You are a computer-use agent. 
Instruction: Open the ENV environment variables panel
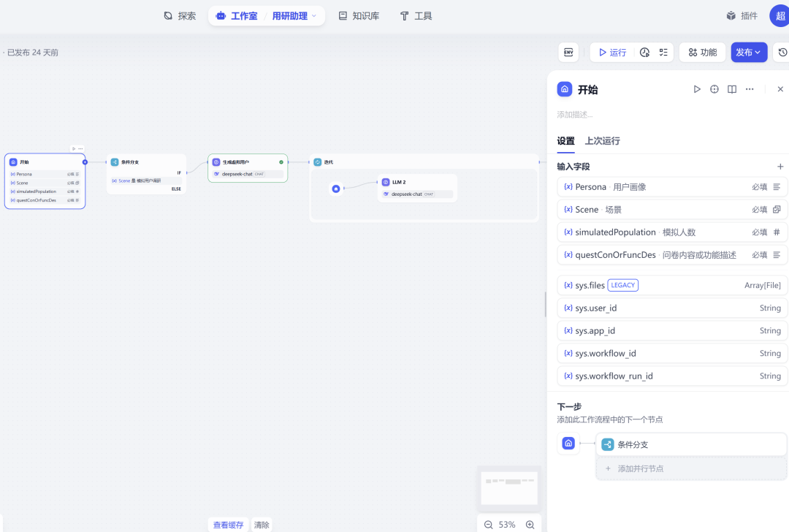(568, 52)
